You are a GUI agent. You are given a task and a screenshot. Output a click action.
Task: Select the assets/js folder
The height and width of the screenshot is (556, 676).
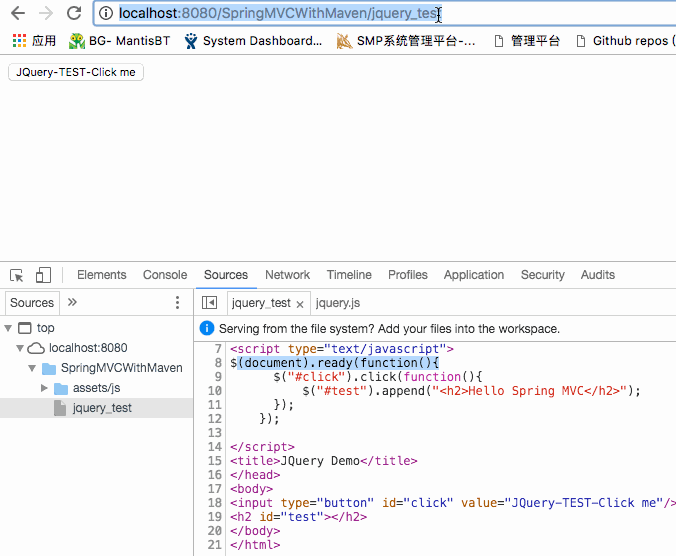[97, 388]
